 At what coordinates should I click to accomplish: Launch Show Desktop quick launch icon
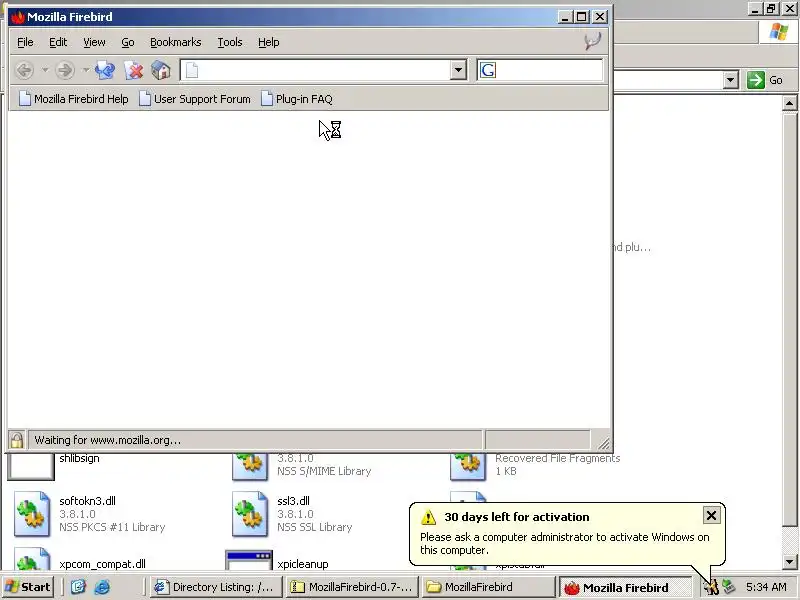click(x=78, y=587)
